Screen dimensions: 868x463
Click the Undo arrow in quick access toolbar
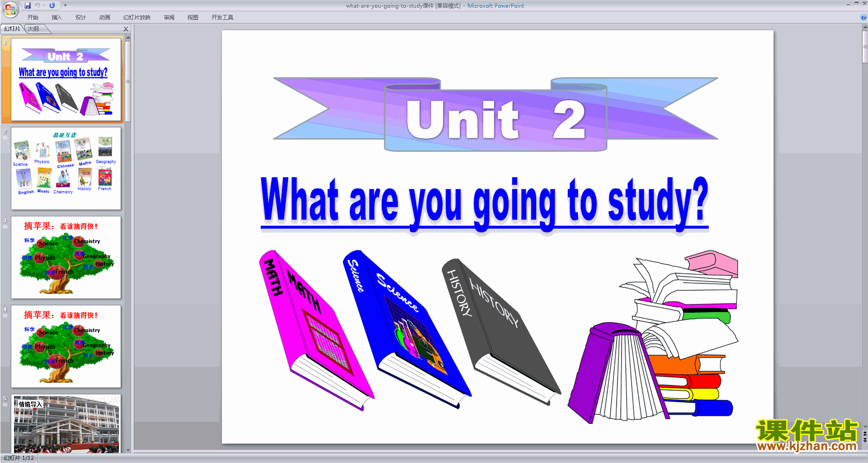37,5
